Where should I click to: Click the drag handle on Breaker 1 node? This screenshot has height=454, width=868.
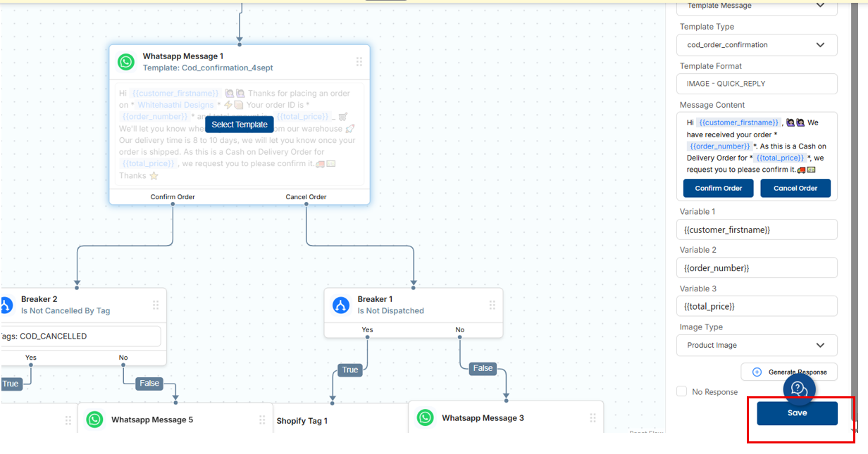coord(492,305)
